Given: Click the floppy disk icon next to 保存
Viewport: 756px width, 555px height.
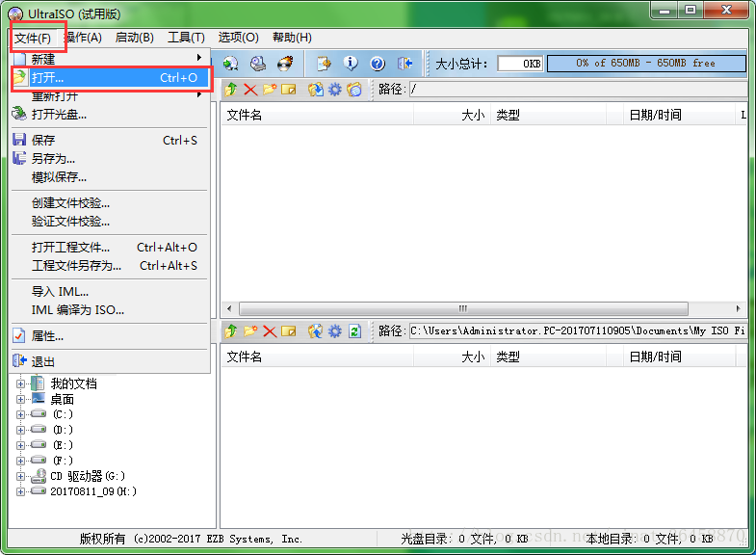Looking at the screenshot, I should click(x=19, y=140).
